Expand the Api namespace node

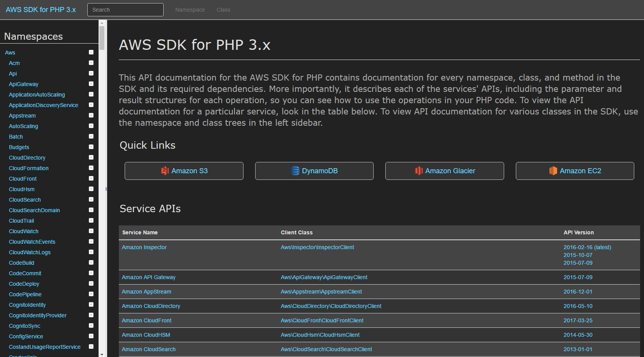[91, 73]
